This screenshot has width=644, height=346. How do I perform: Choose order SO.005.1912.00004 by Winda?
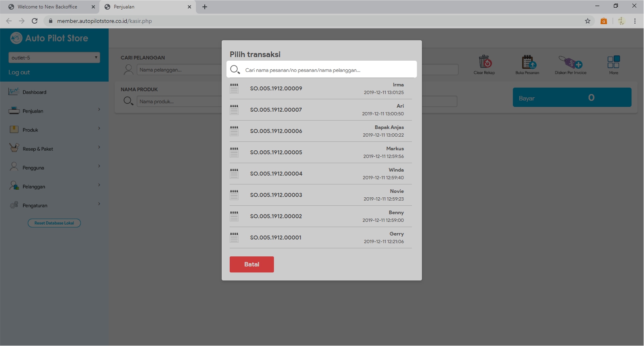pyautogui.click(x=321, y=174)
